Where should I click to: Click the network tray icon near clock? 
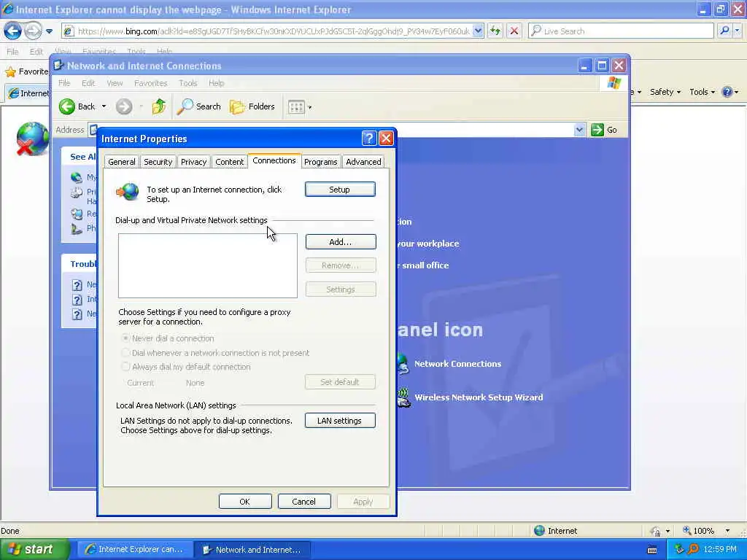click(x=680, y=549)
